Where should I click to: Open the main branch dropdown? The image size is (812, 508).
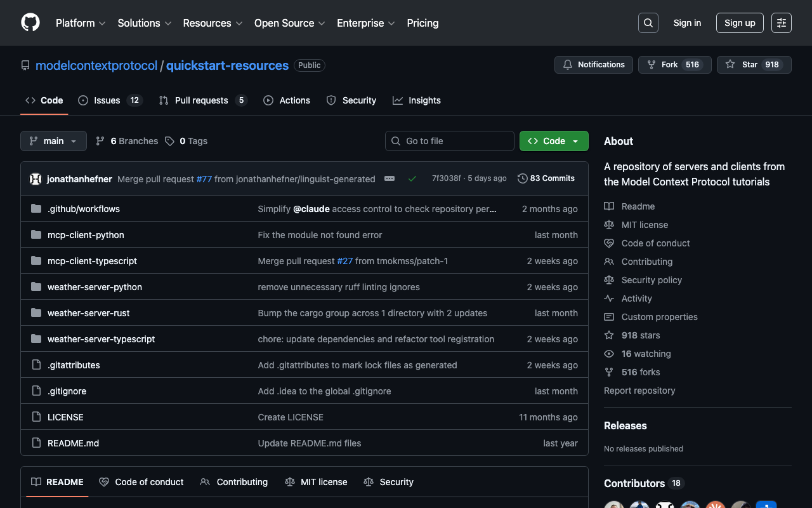[53, 141]
